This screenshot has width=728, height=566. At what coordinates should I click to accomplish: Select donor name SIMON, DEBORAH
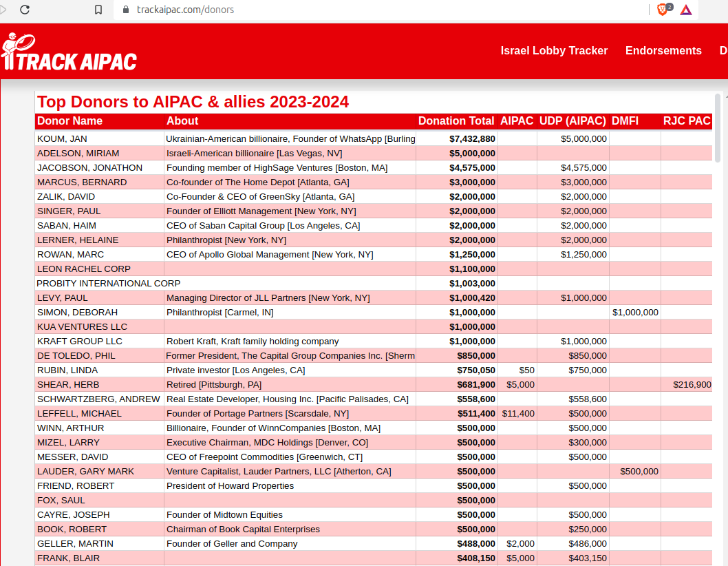tap(77, 313)
